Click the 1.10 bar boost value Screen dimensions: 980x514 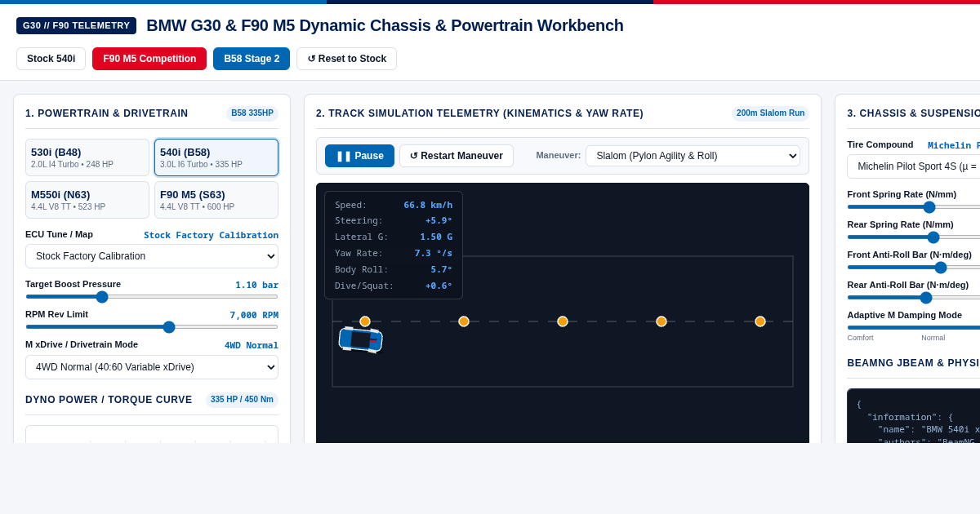pyautogui.click(x=257, y=285)
